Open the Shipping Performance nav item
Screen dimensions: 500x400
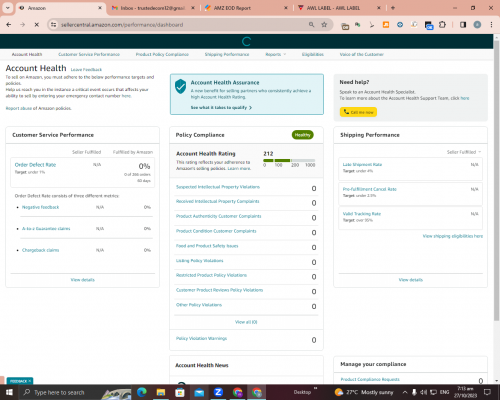pyautogui.click(x=227, y=54)
